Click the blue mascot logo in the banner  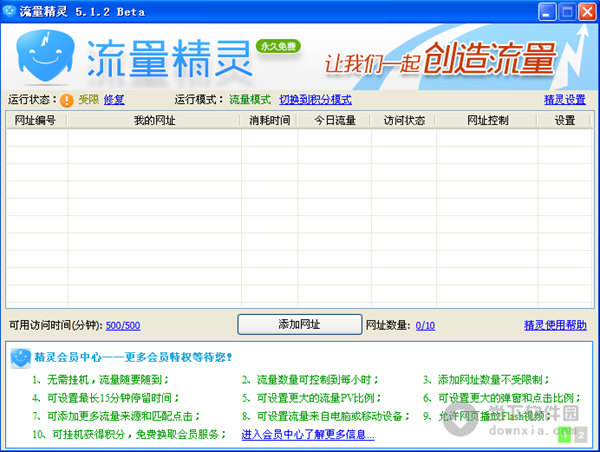(45, 57)
